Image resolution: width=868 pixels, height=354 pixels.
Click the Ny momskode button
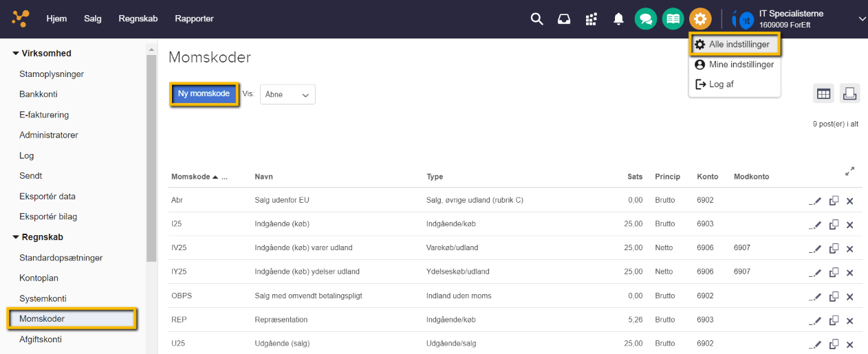[x=204, y=94]
